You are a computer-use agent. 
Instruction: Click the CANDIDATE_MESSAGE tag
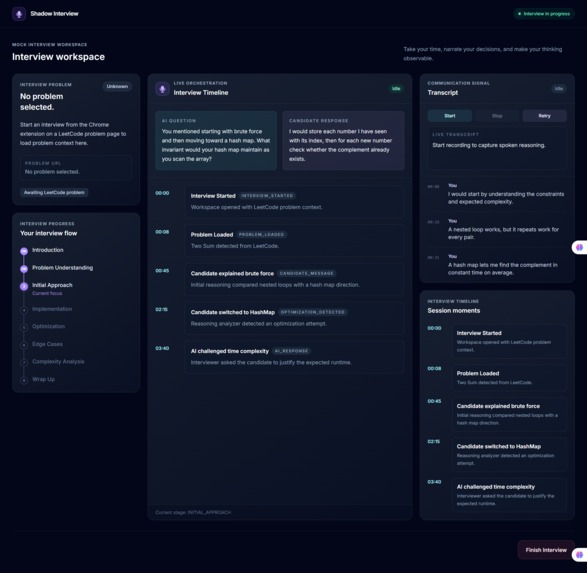[x=306, y=274]
